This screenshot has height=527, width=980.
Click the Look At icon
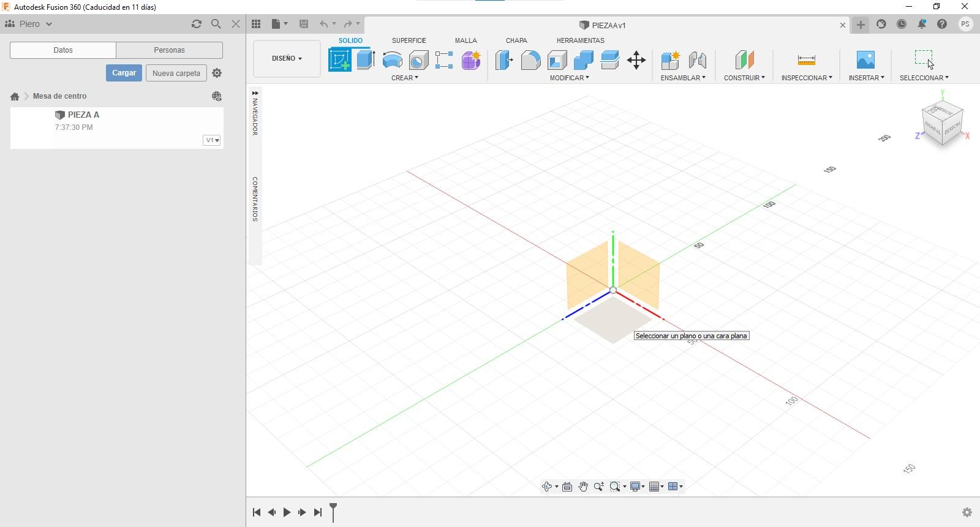click(567, 487)
